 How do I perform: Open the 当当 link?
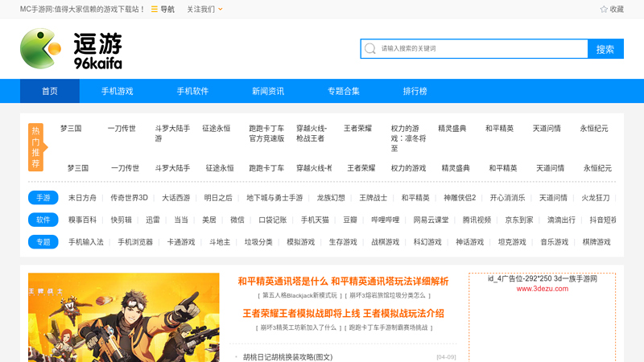point(180,220)
